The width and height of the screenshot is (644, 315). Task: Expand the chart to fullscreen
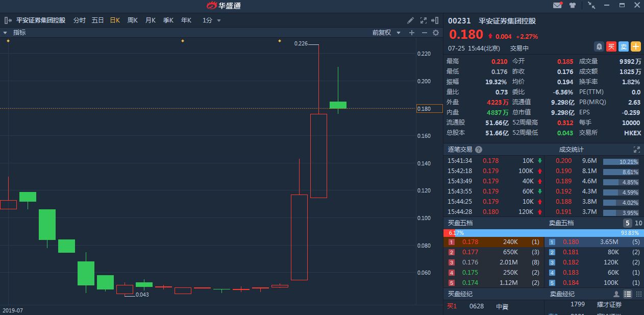(x=423, y=20)
